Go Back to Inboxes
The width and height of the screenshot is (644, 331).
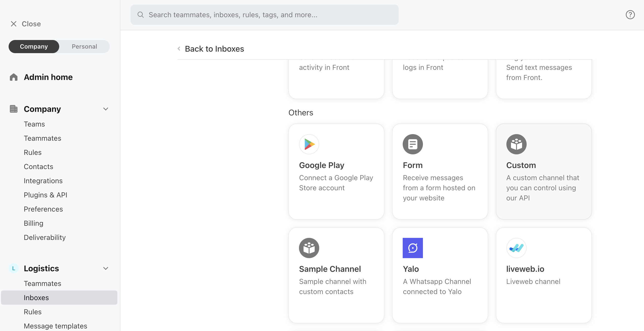click(x=214, y=49)
